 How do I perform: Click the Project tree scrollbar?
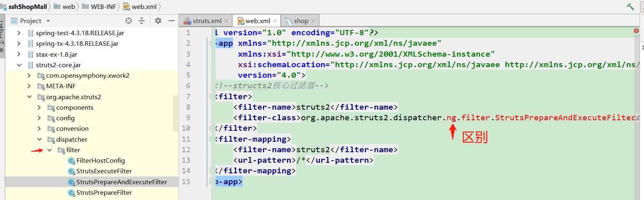point(175,113)
